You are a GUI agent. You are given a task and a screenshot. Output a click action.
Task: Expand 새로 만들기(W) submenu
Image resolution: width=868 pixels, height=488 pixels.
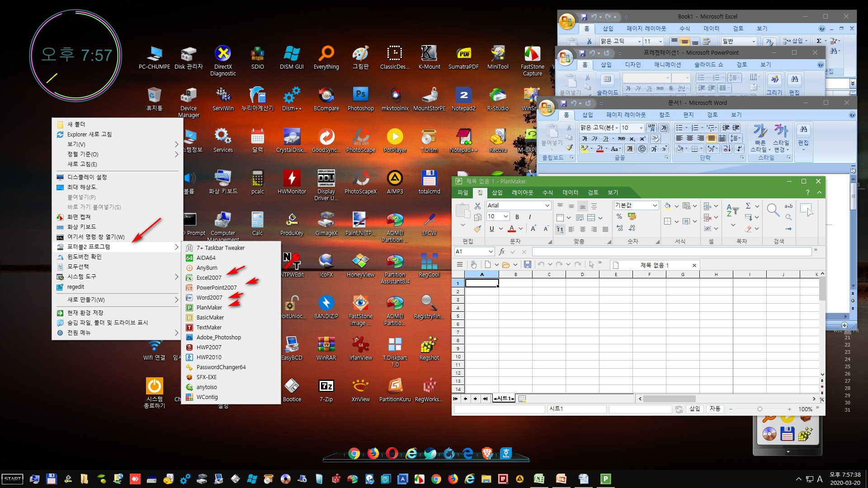pyautogui.click(x=118, y=300)
